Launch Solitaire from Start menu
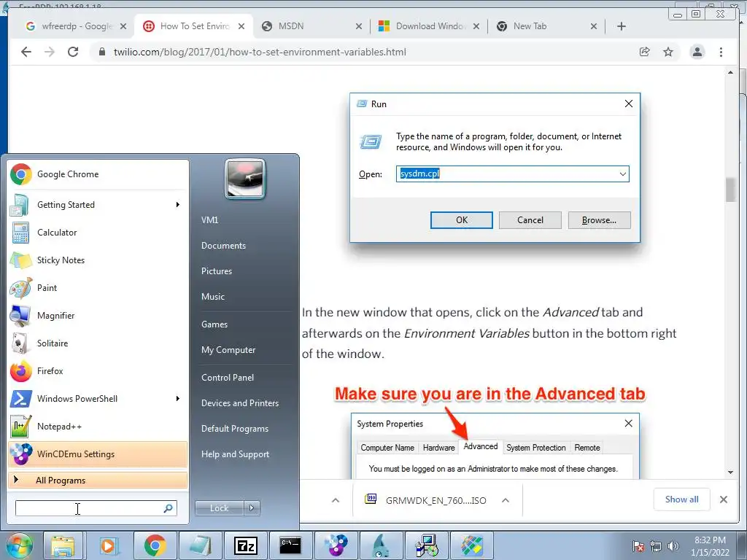The width and height of the screenshot is (747, 560). (x=98, y=343)
